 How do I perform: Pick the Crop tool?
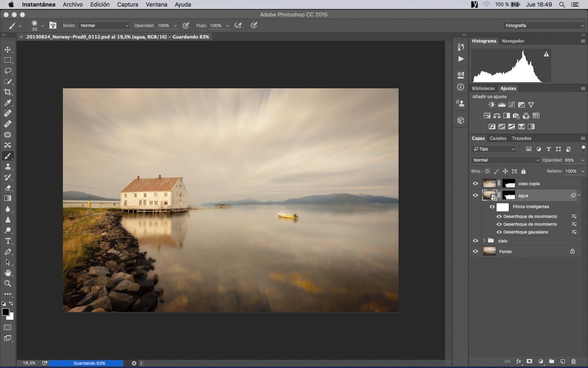pos(8,92)
